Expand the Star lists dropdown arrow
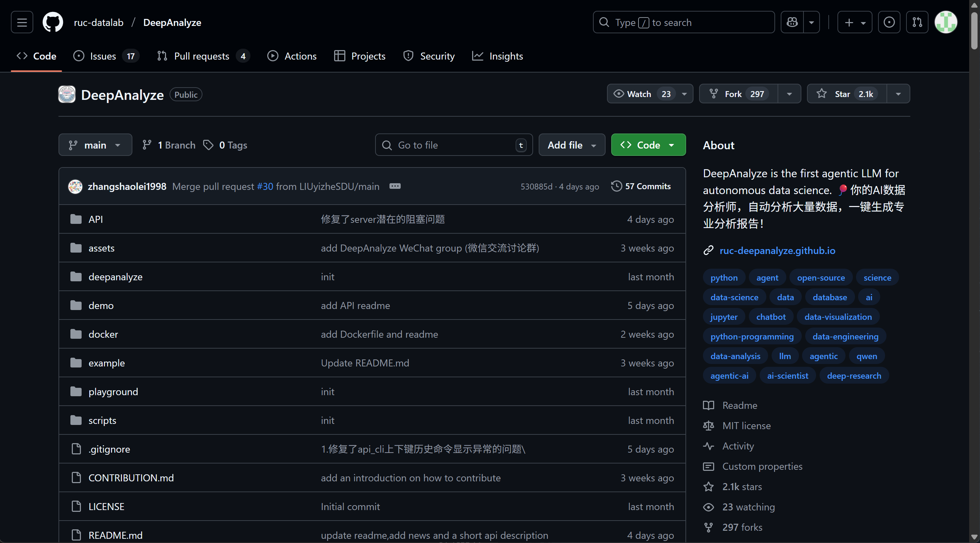The height and width of the screenshot is (543, 980). coord(898,94)
